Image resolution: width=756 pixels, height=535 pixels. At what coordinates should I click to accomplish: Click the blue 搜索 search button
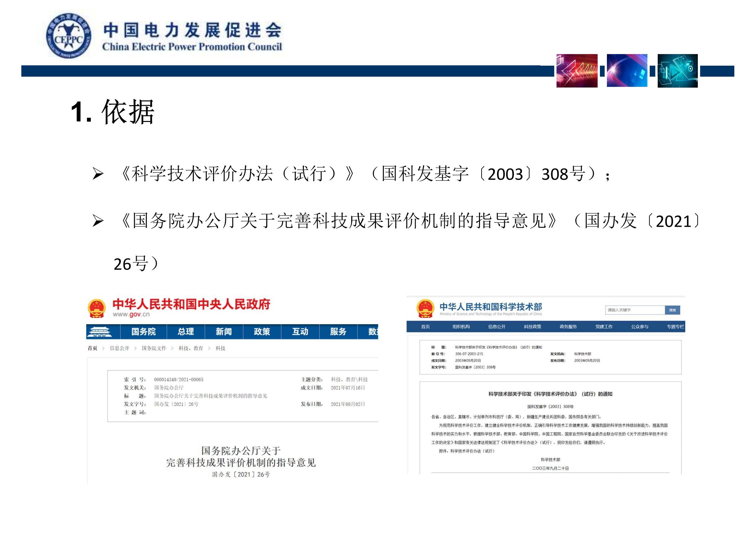tap(672, 310)
